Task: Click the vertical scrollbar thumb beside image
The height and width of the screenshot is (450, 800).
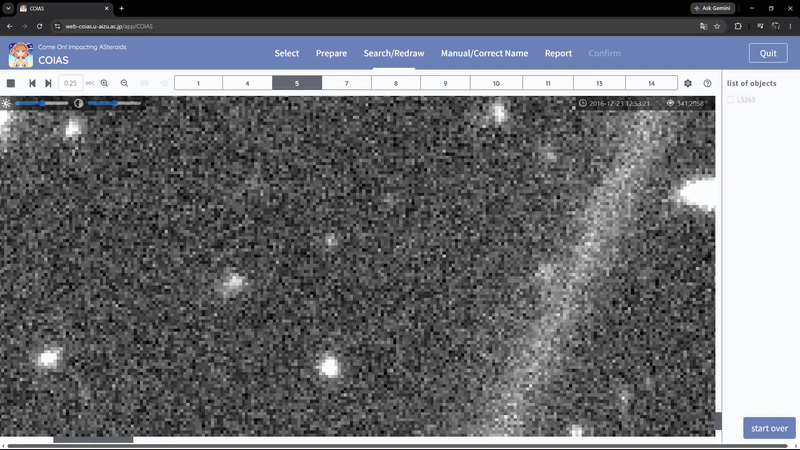Action: click(x=718, y=421)
